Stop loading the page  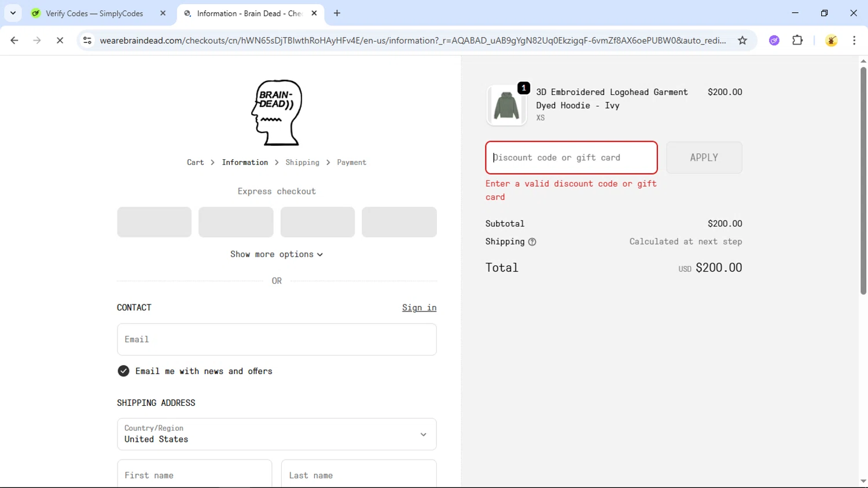60,41
